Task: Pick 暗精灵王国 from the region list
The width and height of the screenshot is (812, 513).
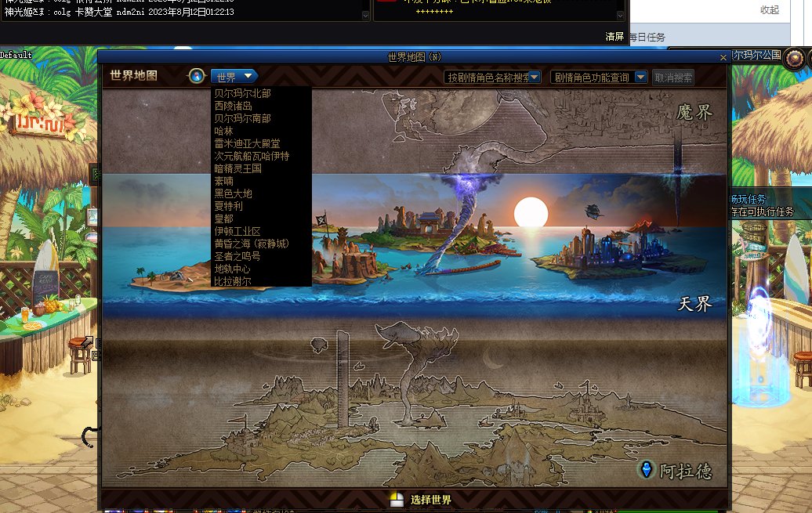Action: [x=237, y=168]
